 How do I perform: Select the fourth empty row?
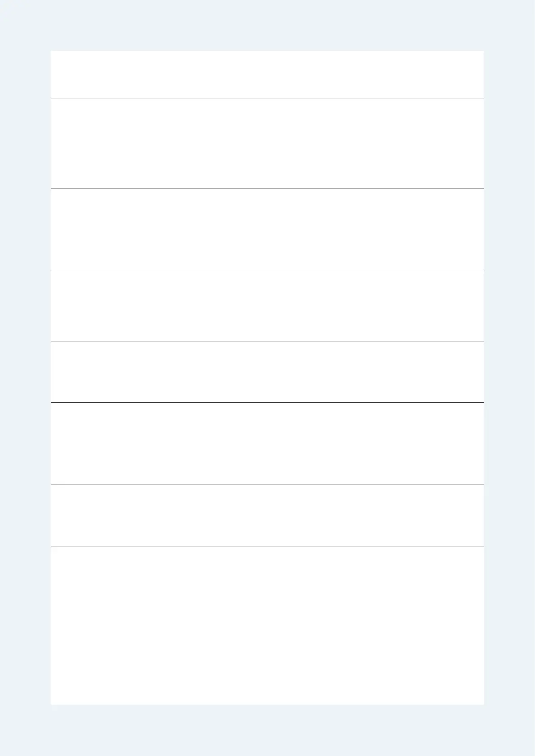[267, 306]
